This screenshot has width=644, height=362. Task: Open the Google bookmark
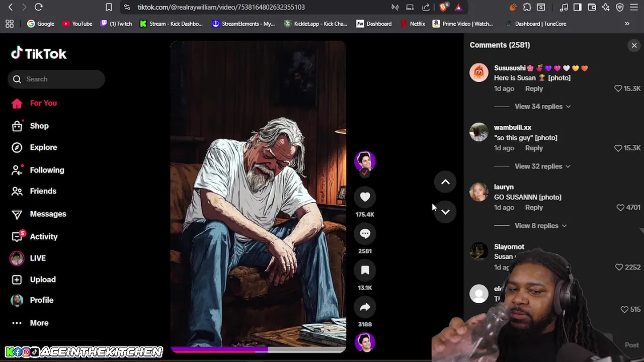(x=41, y=24)
